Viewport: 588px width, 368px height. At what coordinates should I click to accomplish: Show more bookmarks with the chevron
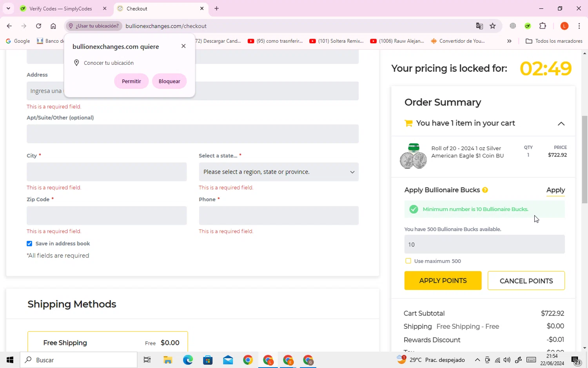[509, 41]
